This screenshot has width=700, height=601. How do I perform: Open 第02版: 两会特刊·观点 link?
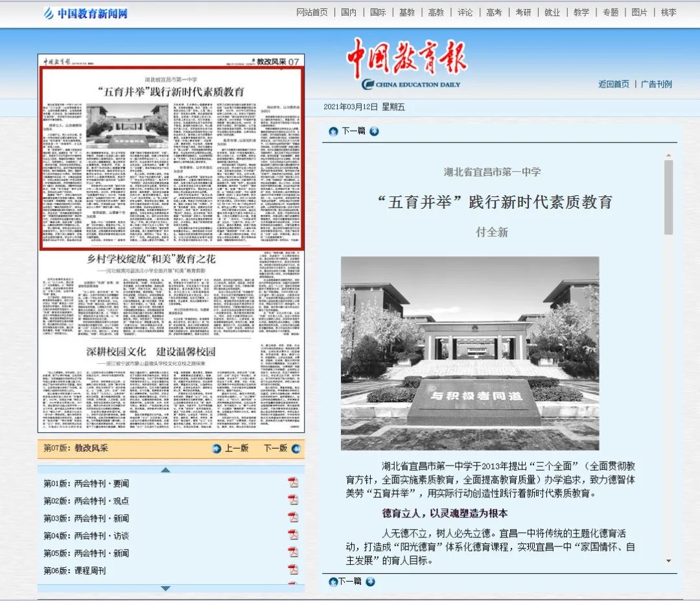[x=86, y=501]
